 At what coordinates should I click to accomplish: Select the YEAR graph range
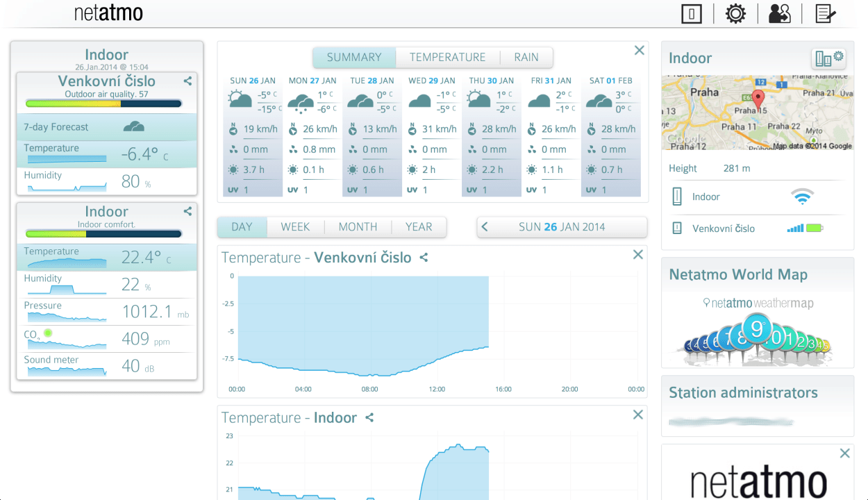point(419,227)
